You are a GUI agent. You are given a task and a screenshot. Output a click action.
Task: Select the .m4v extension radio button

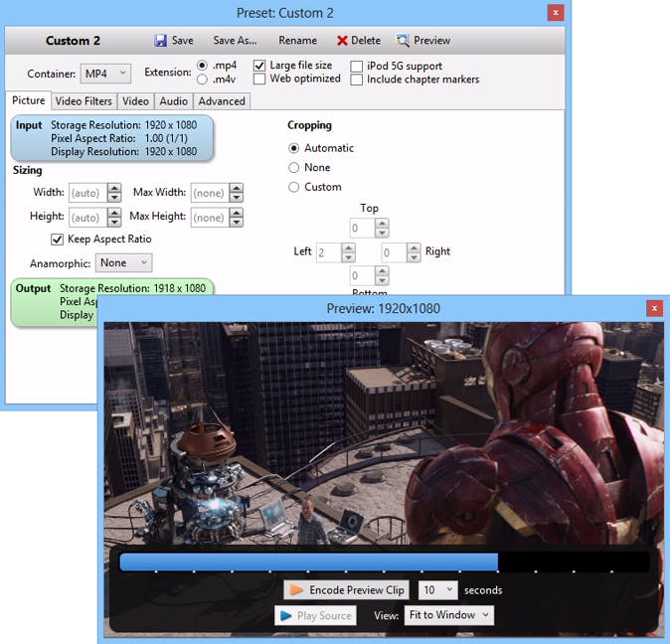(x=202, y=80)
